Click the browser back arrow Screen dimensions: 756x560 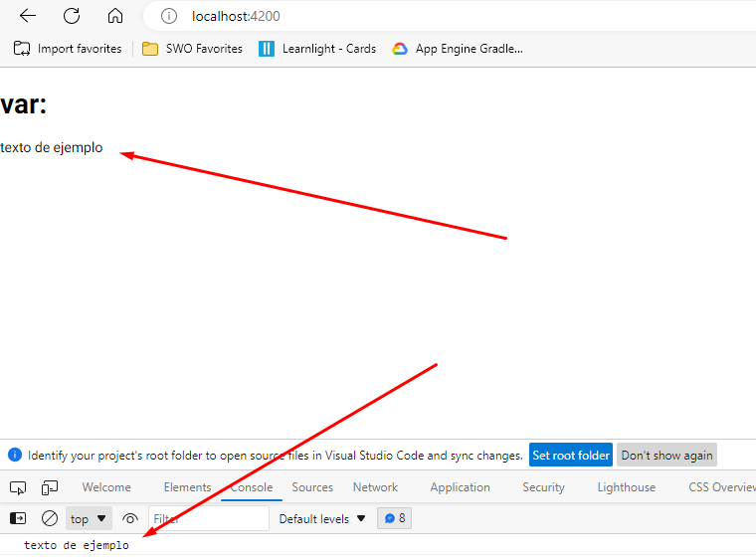pos(28,16)
